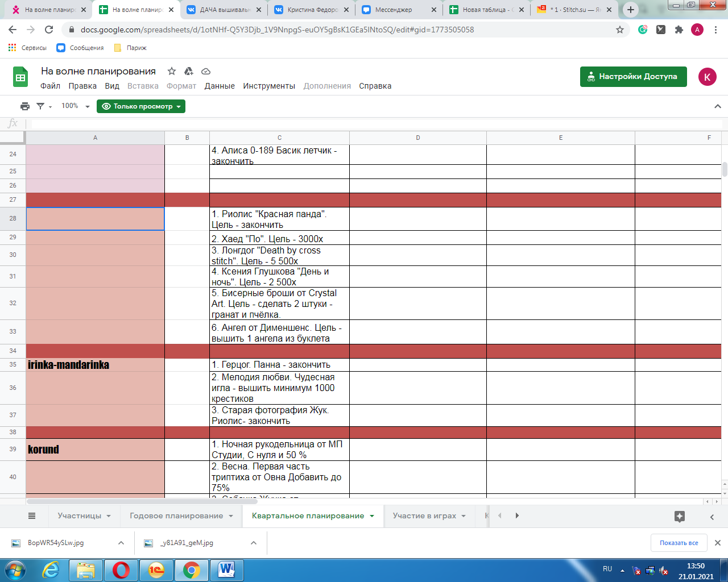The height and width of the screenshot is (582, 728).
Task: Reload the page
Action: coord(49,30)
